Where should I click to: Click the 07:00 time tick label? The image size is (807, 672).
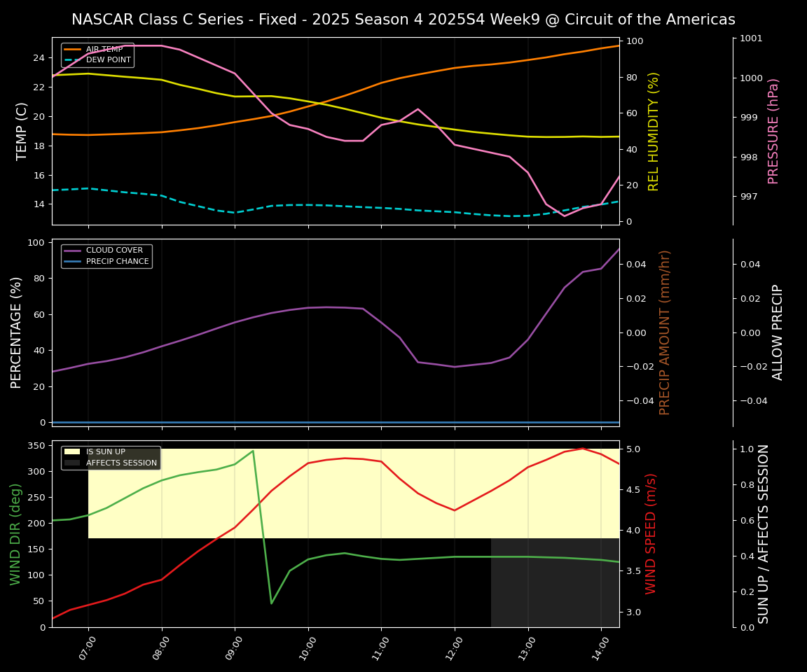[x=87, y=650]
